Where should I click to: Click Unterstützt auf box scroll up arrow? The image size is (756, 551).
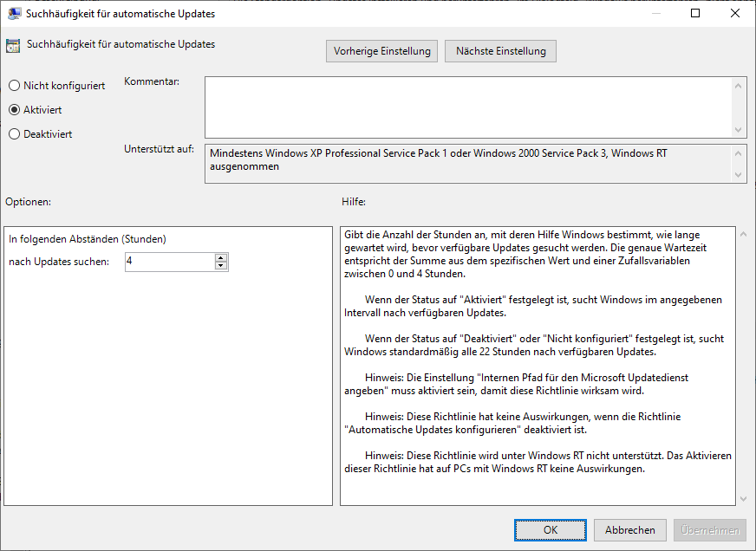point(738,153)
